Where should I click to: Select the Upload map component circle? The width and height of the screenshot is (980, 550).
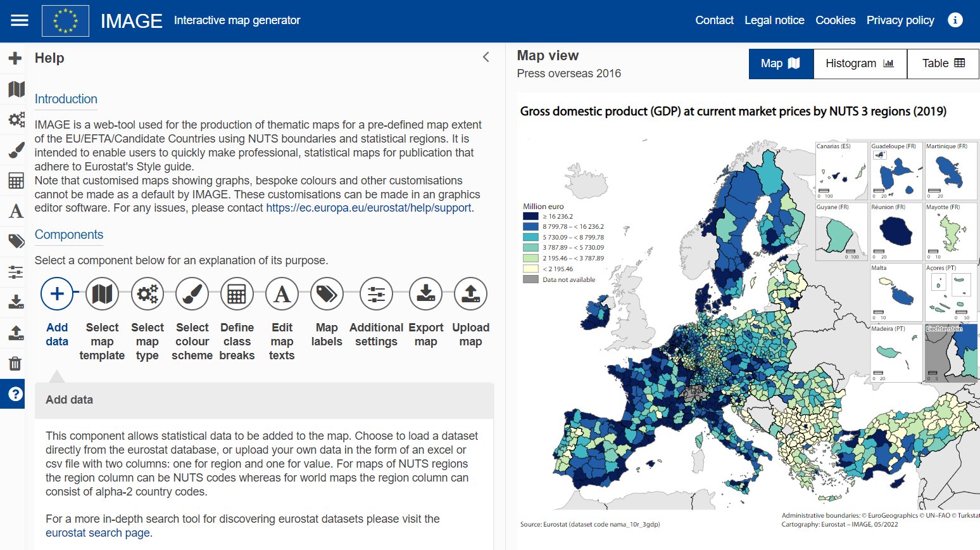click(x=470, y=294)
